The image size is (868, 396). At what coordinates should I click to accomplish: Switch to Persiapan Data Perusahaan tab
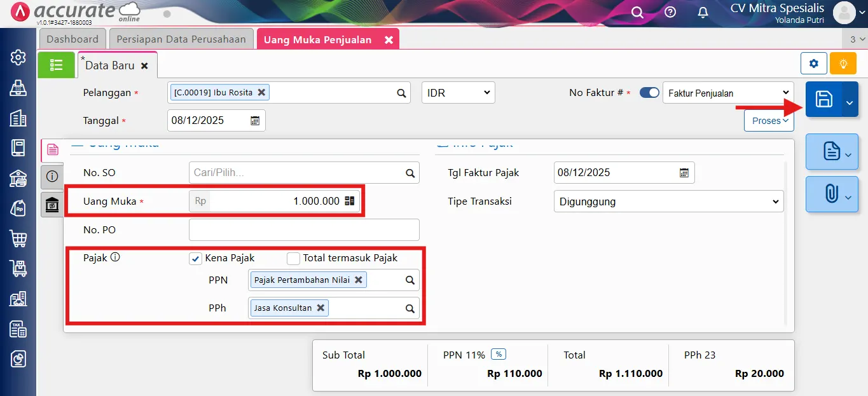click(x=181, y=39)
